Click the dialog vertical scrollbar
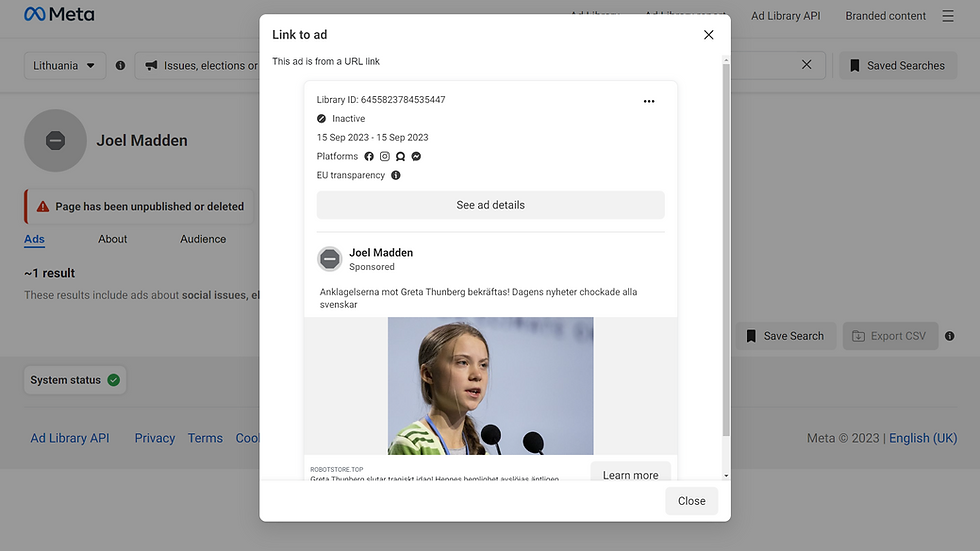This screenshot has width=980, height=551. [726, 250]
